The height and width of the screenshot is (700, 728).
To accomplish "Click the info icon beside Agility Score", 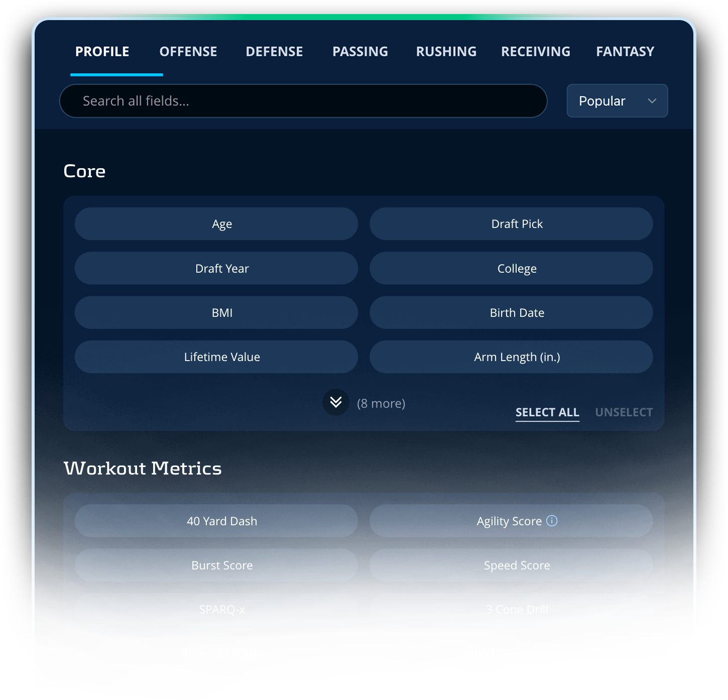I will coord(552,521).
